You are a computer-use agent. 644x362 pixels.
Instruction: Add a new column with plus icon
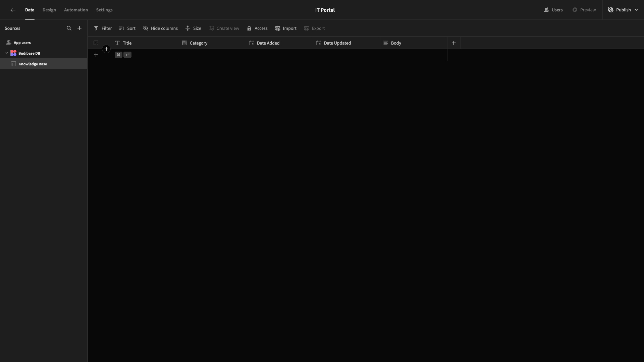454,43
